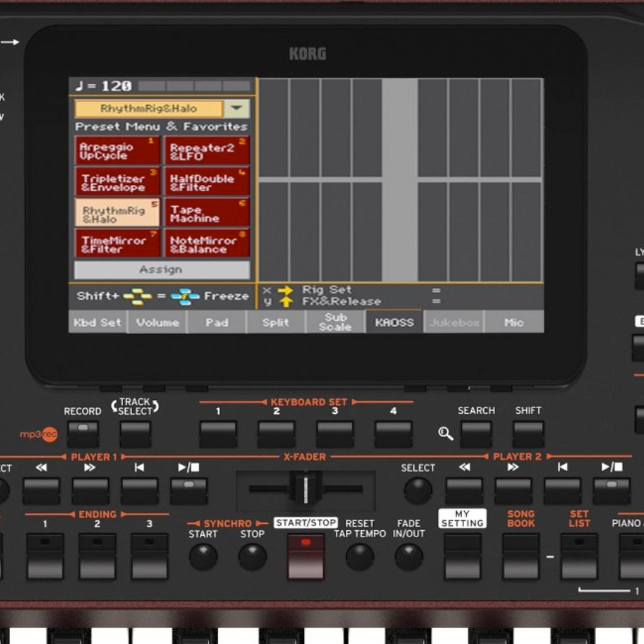Arm the RECORD button
This screenshot has height=644, width=644.
tap(82, 433)
